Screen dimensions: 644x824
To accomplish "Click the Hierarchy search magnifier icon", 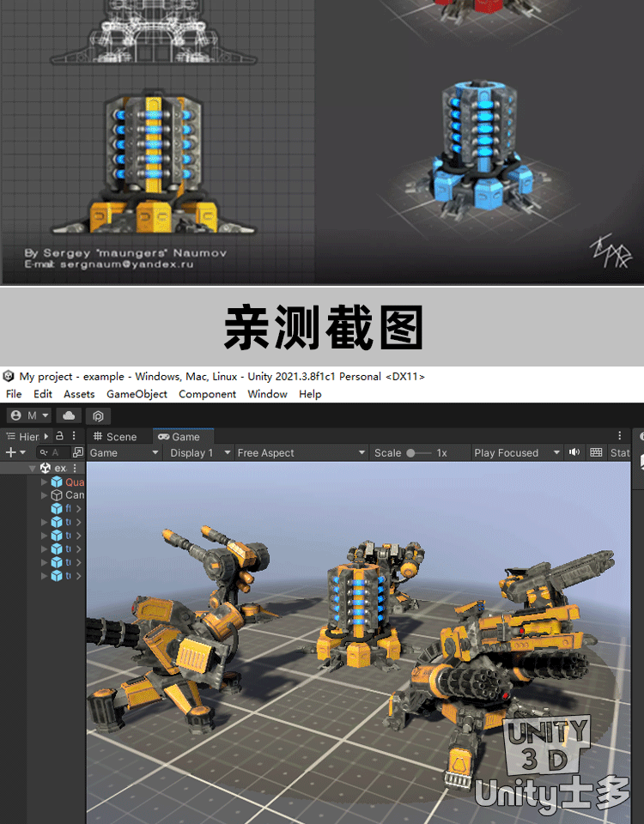I will click(44, 452).
